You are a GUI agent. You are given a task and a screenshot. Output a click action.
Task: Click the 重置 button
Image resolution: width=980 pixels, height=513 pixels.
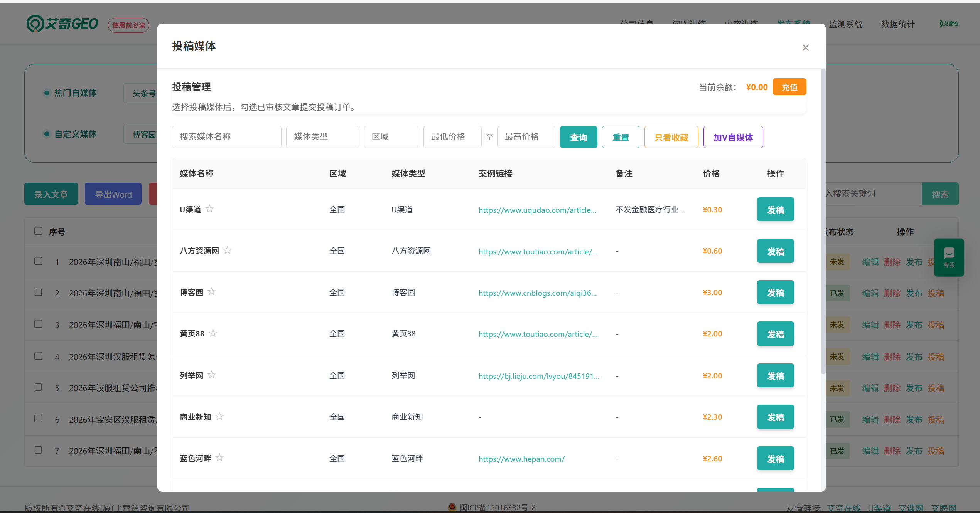tap(621, 137)
